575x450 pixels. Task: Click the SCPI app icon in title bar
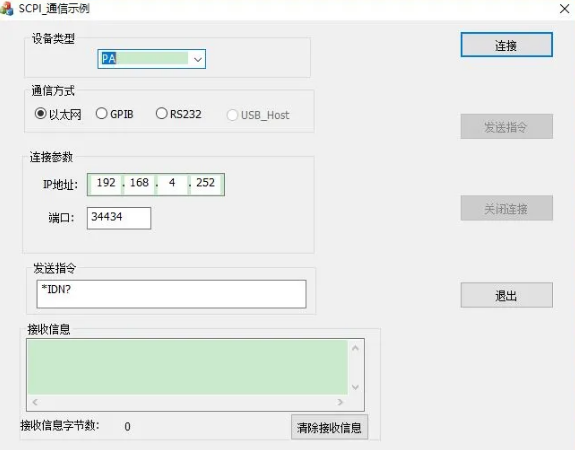(x=7, y=9)
